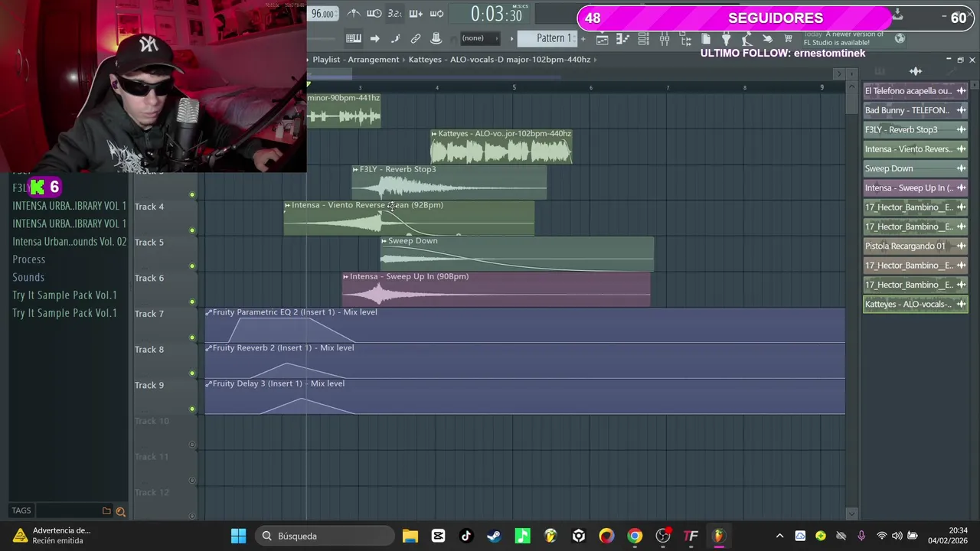Mute Track 8 with its green dot
Image resolution: width=980 pixels, height=551 pixels.
[x=192, y=373]
